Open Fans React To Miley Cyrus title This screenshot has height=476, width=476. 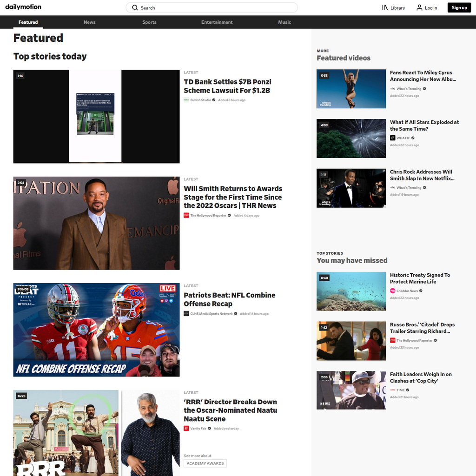click(423, 76)
